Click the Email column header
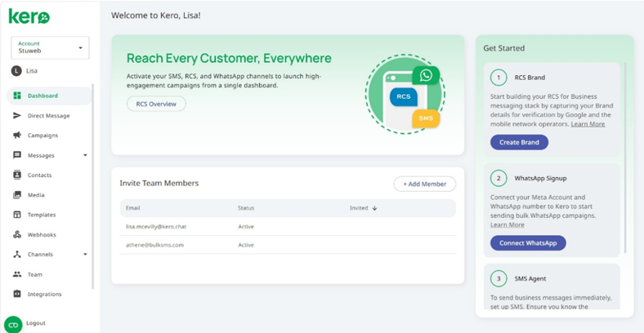The image size is (644, 333). 132,208
